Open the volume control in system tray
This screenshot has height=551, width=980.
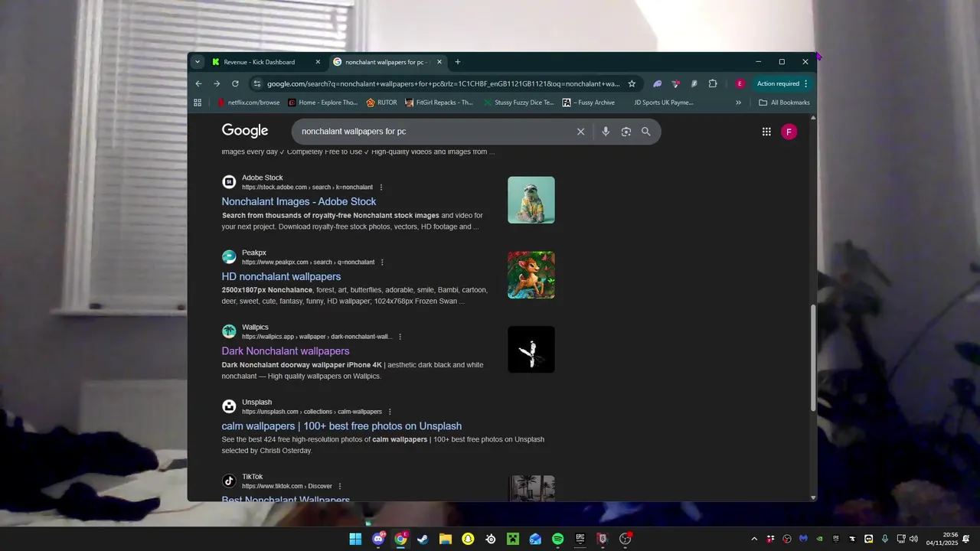pos(913,539)
